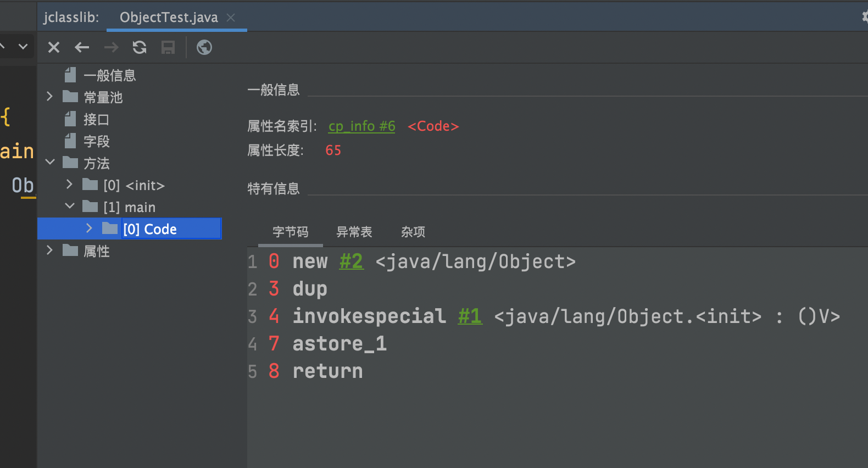Reload class file with refresh icon
This screenshot has height=468, width=868.
coord(140,48)
